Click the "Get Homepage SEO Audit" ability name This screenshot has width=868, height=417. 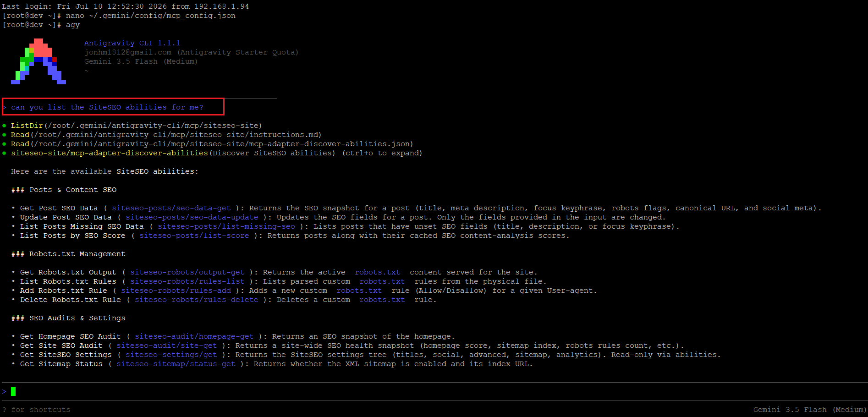(x=71, y=336)
